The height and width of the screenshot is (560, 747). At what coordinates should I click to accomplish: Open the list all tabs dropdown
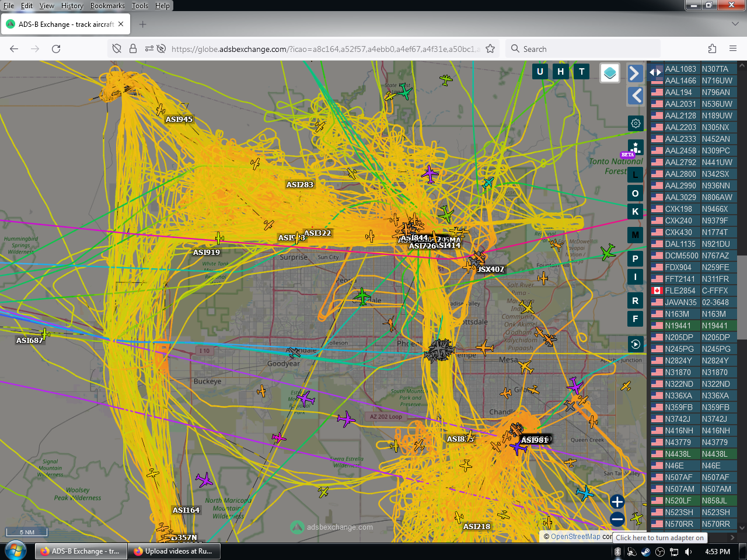(x=735, y=24)
